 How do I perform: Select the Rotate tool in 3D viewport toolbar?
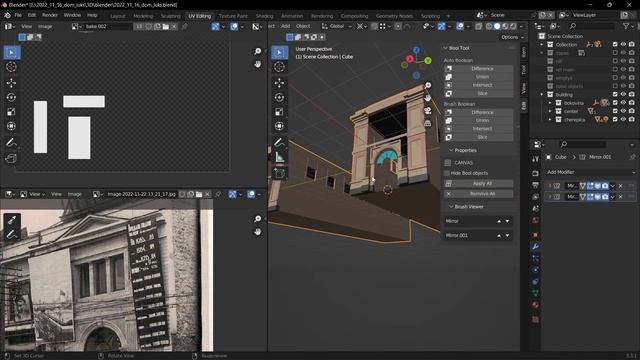(280, 98)
